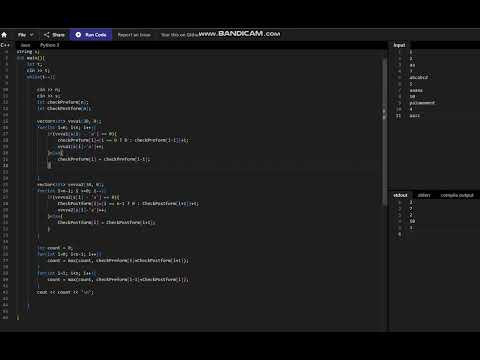This screenshot has width=480, height=360.
Task: Switch to the C++ language tab
Action: [5, 45]
